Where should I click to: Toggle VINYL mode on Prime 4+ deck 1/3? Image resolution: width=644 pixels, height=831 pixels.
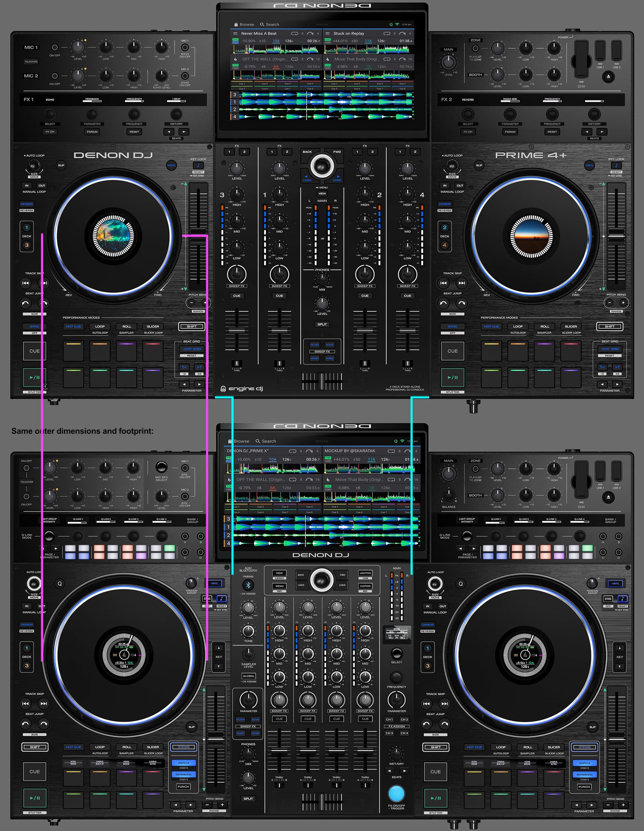coord(171,165)
